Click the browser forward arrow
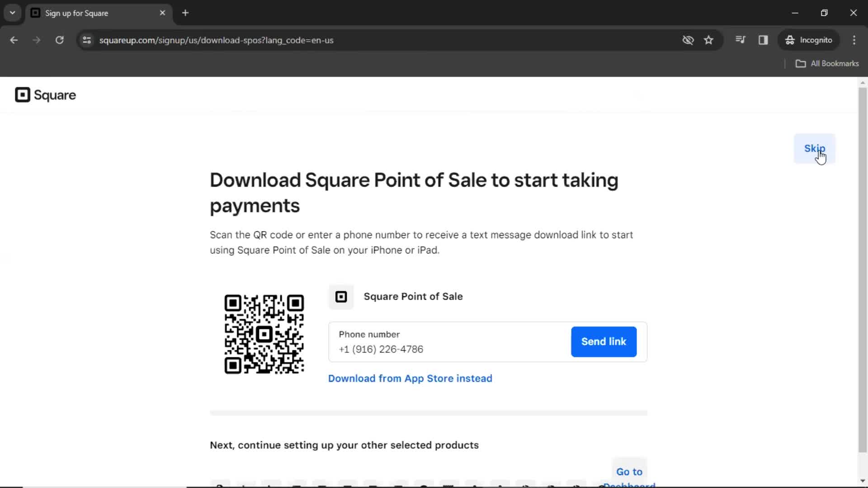The height and width of the screenshot is (488, 868). (x=37, y=40)
